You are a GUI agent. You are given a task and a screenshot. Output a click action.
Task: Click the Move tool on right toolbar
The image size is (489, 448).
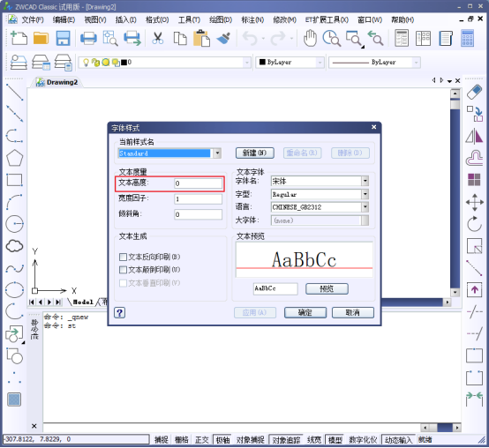(474, 202)
